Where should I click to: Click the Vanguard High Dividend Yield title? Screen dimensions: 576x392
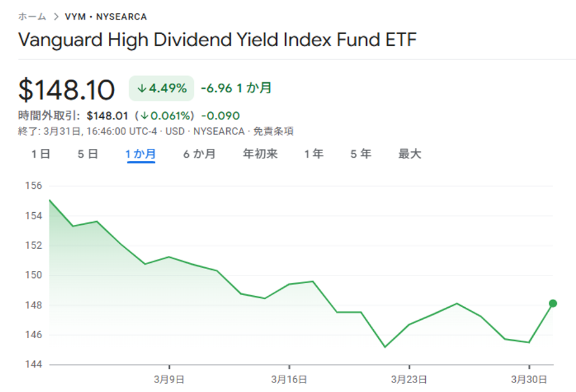(x=217, y=40)
